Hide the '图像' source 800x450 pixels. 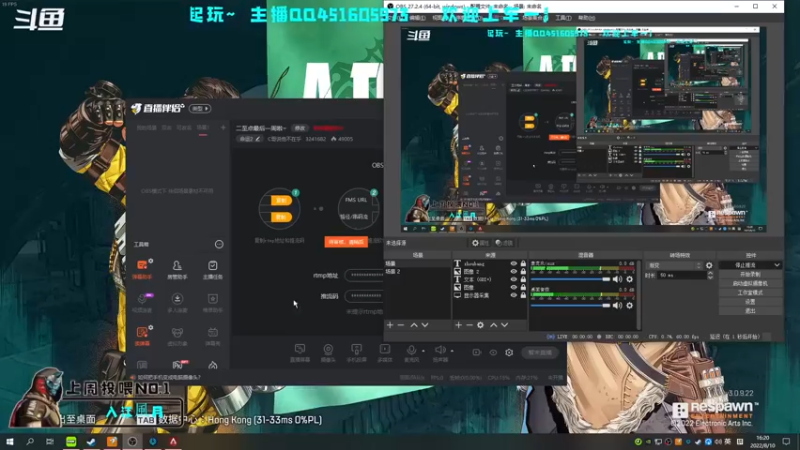pos(514,287)
